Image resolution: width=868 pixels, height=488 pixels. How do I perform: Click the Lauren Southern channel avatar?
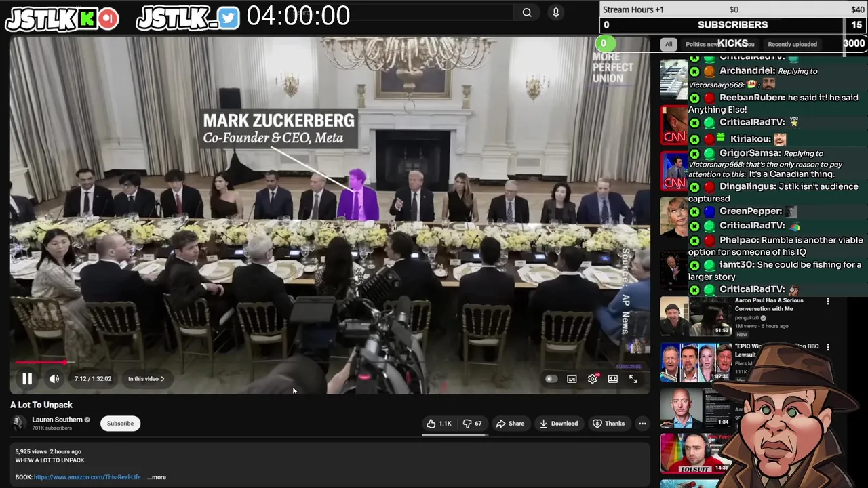coord(19,424)
